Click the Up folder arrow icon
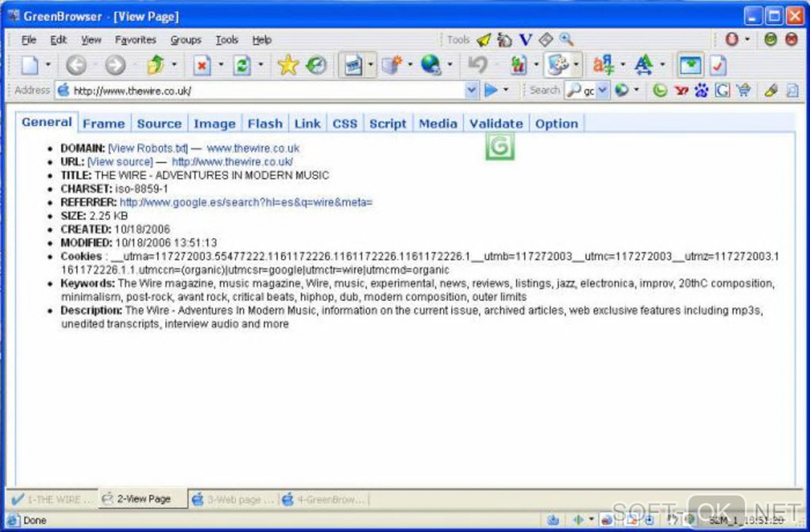The width and height of the screenshot is (810, 532). tap(156, 65)
